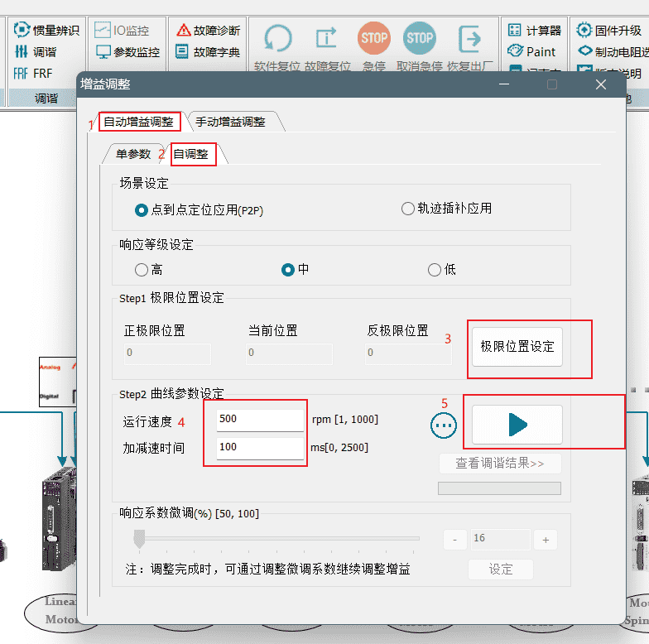Open the fault diagnosis (故障诊断) tool
Screen dimensions: 649x644
pos(208,31)
